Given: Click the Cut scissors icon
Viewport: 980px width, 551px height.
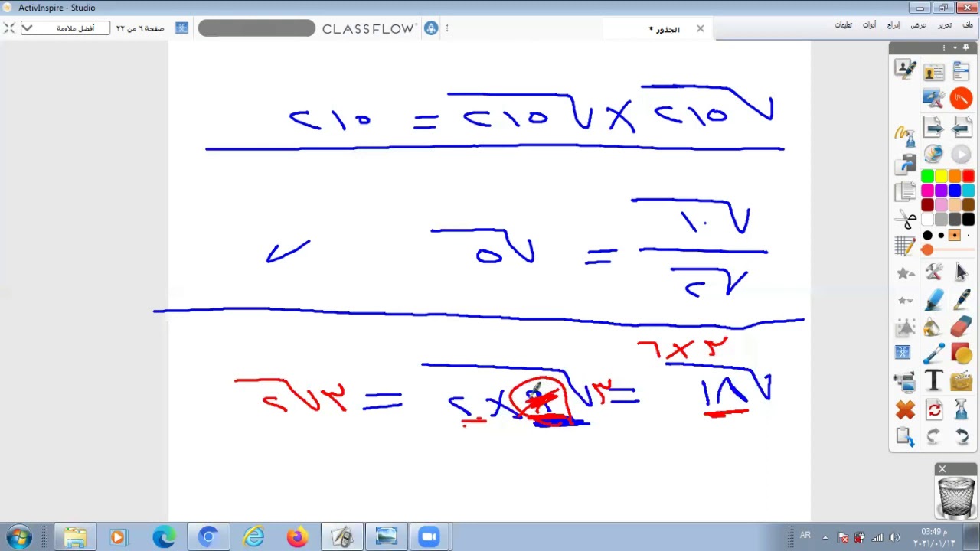Looking at the screenshot, I should (x=906, y=220).
